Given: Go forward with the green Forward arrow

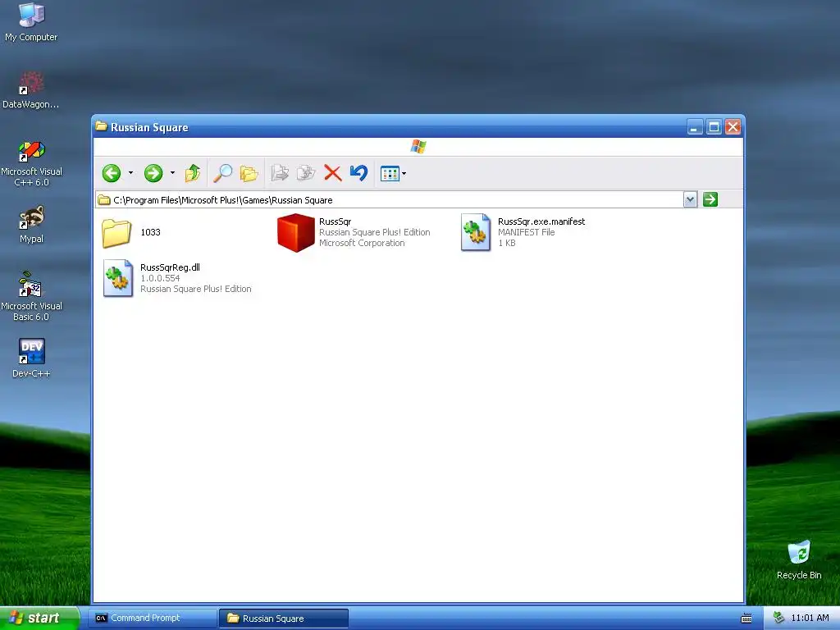Looking at the screenshot, I should click(x=153, y=173).
